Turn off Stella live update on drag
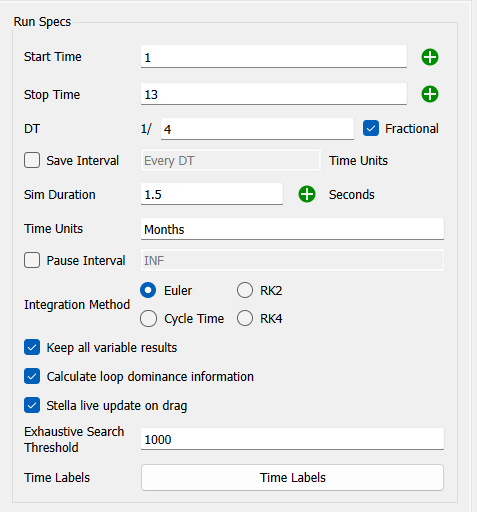The height and width of the screenshot is (512, 477). tap(32, 405)
